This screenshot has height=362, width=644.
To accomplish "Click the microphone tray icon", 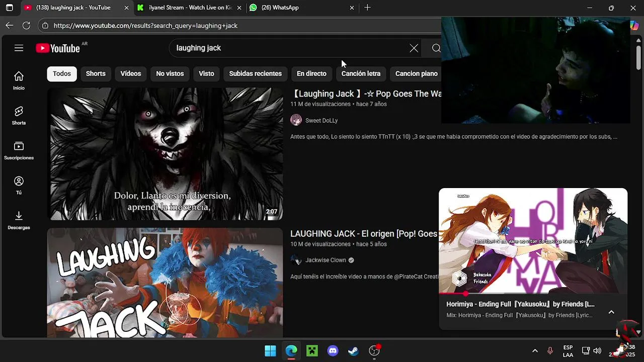I will click(x=550, y=350).
